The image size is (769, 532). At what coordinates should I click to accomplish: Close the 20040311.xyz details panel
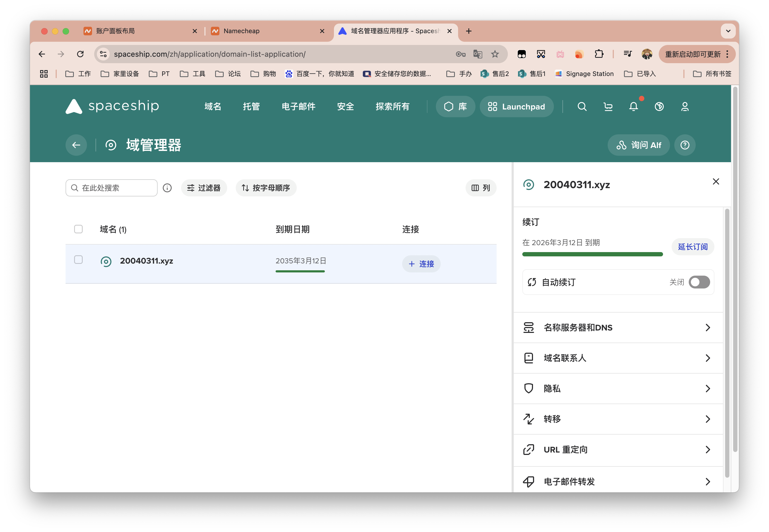click(x=716, y=182)
